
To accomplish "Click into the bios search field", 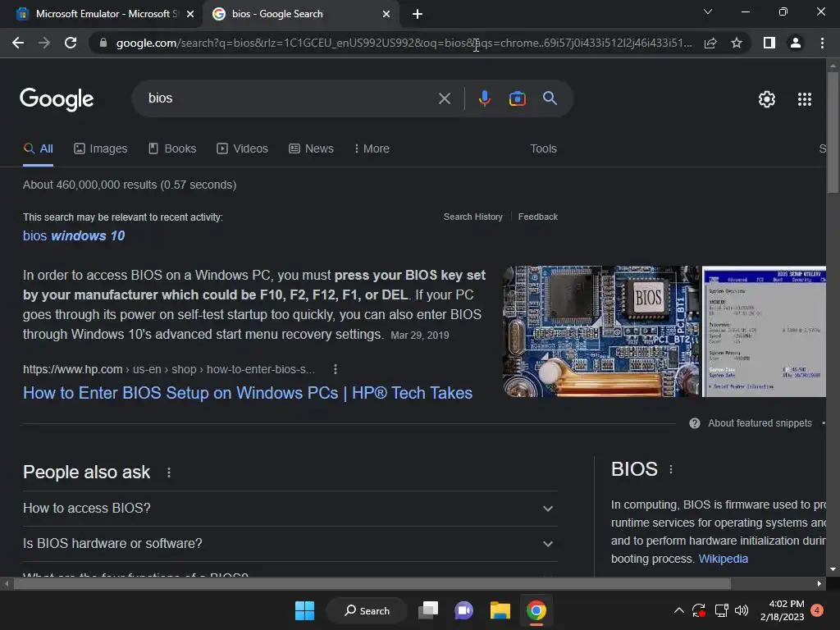I will (290, 98).
